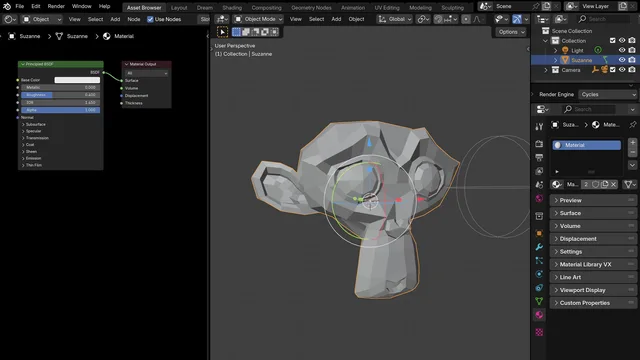
Task: Expand the Light item in outliner
Action: click(556, 50)
